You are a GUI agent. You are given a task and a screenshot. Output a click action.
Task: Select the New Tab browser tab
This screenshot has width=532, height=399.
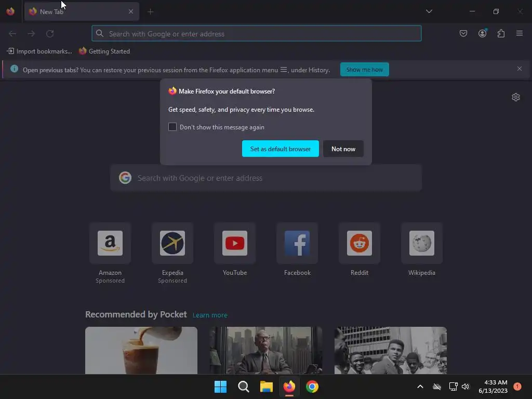pyautogui.click(x=82, y=11)
